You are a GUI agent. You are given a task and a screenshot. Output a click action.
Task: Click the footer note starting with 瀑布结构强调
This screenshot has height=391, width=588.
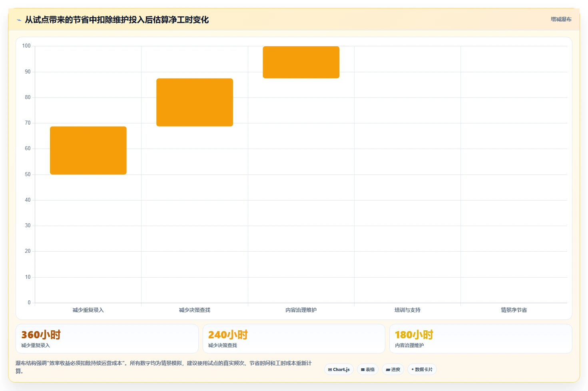tap(163, 367)
